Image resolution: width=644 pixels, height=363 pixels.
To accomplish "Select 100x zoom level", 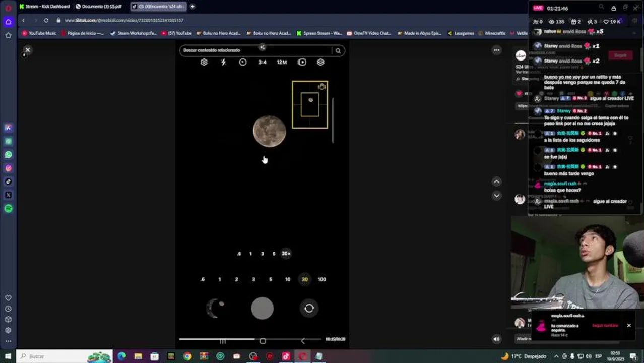I will coord(322,279).
